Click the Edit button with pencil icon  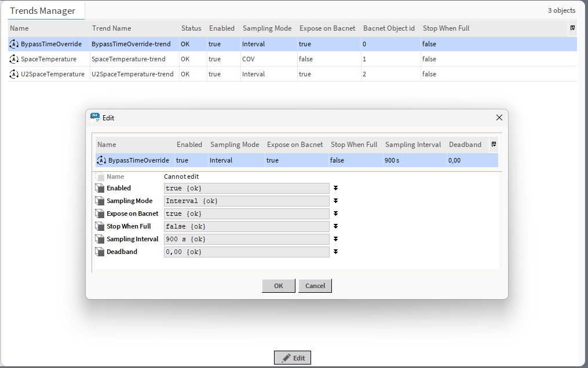[x=293, y=358]
